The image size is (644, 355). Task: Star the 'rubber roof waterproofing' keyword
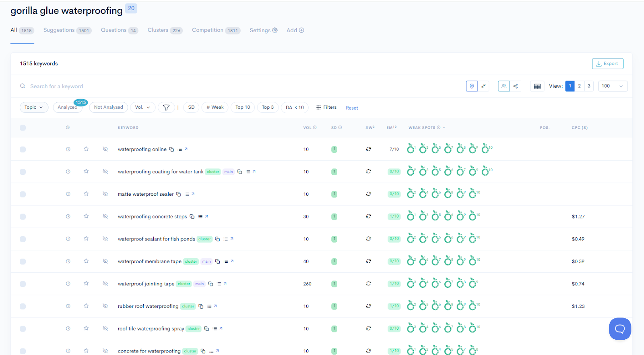coord(86,306)
